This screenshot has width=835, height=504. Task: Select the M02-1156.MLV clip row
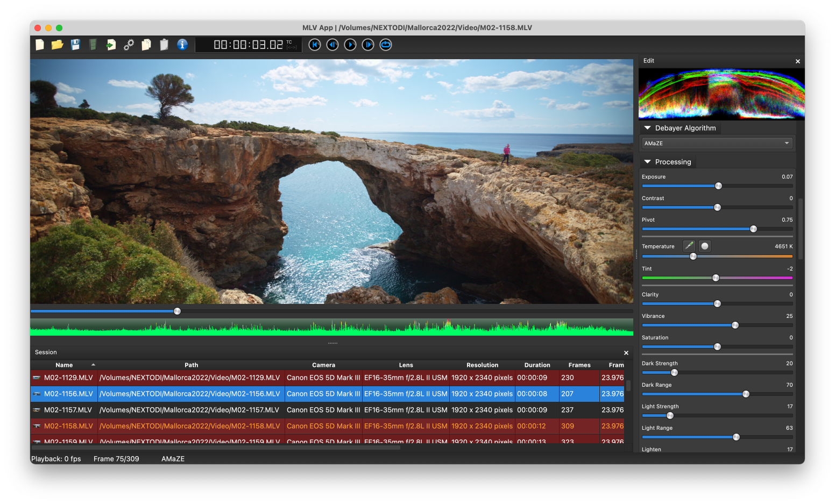(x=328, y=394)
